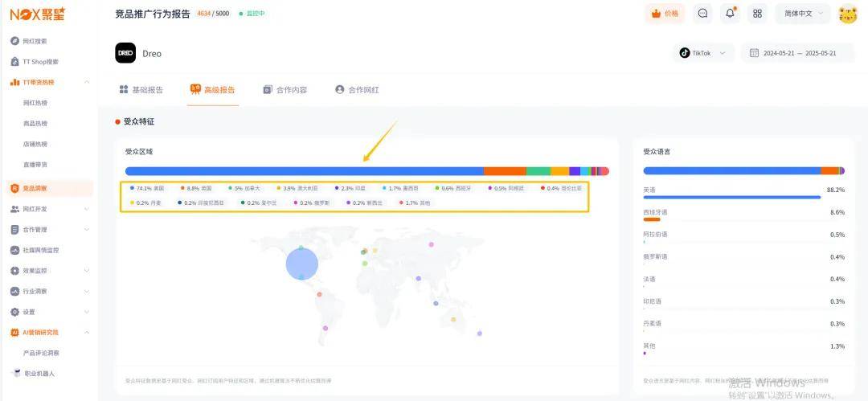Open 产品评论洞察 in the sidebar
The height and width of the screenshot is (401, 868).
pyautogui.click(x=41, y=353)
